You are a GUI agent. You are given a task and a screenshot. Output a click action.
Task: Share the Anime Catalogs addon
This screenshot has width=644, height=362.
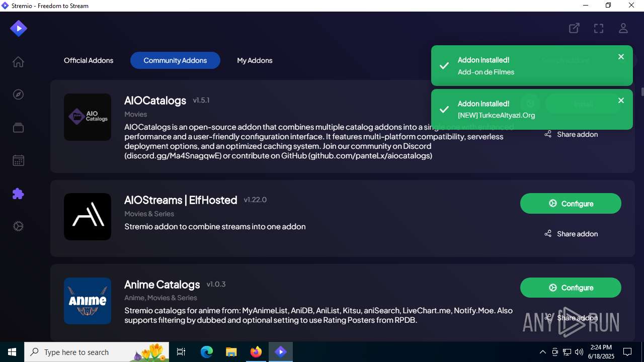coord(571,318)
